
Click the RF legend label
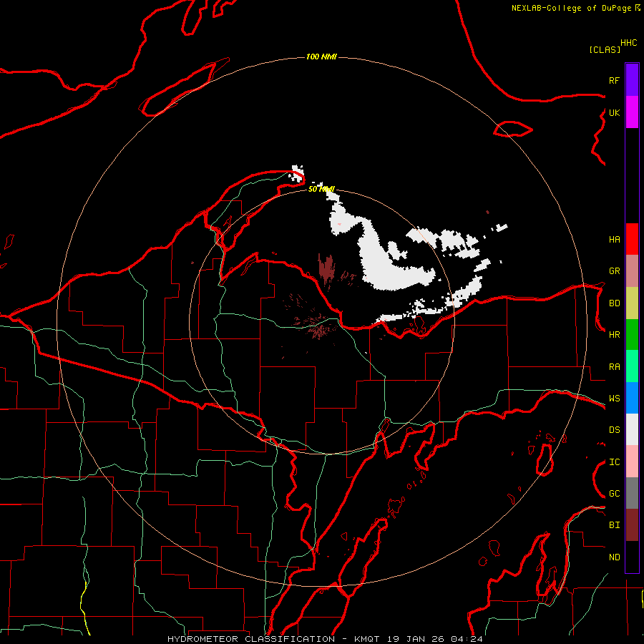point(615,80)
